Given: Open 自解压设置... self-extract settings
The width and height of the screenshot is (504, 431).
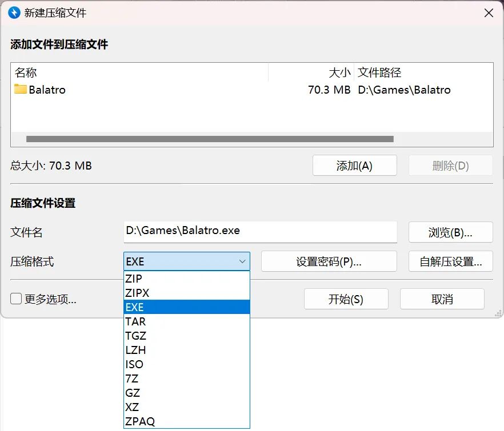Looking at the screenshot, I should [x=450, y=261].
